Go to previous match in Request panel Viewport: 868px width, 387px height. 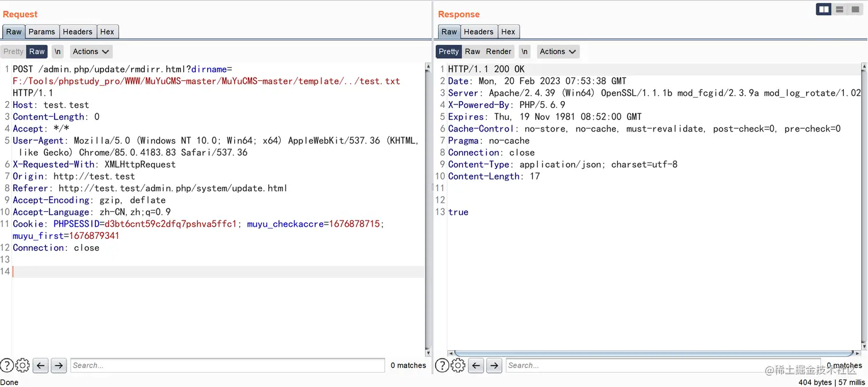pos(40,365)
